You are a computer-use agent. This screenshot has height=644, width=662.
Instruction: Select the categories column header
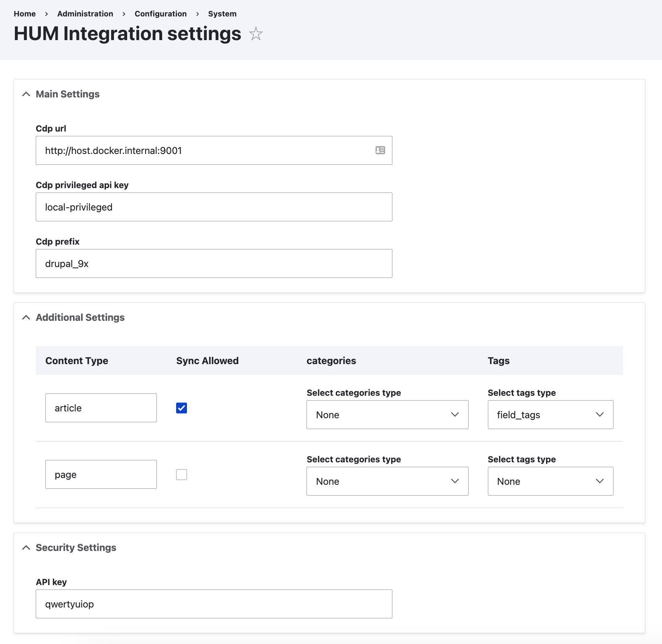pyautogui.click(x=331, y=361)
